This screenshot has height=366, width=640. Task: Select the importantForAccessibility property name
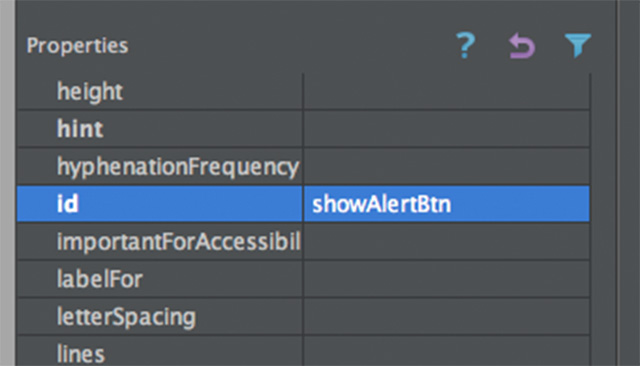click(179, 242)
